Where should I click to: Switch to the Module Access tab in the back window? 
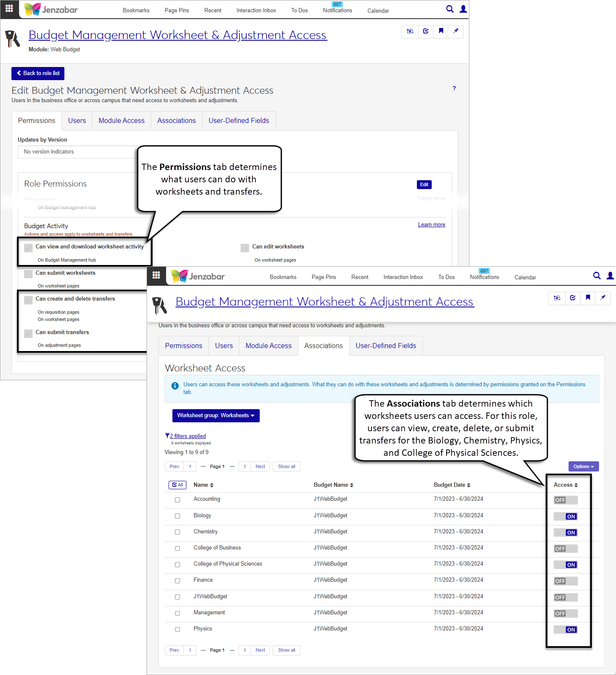point(122,121)
